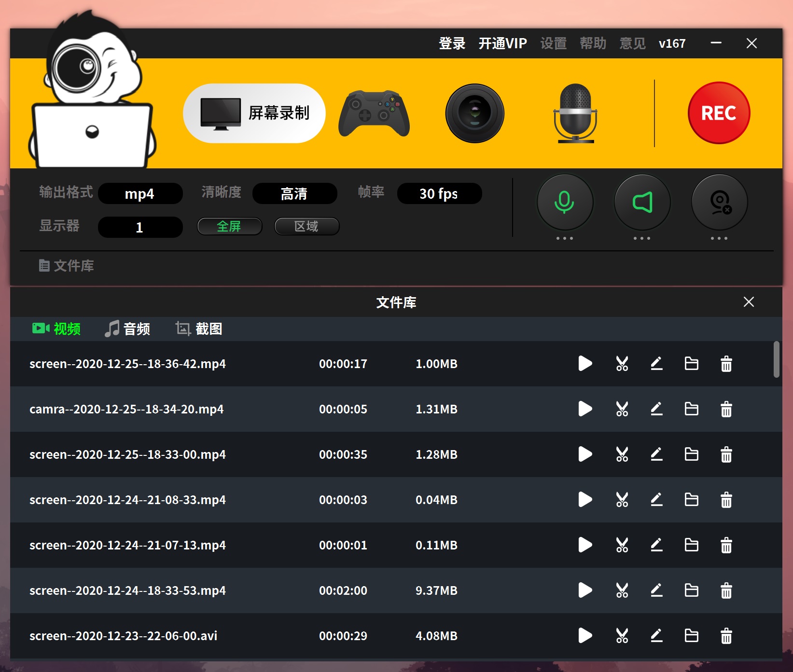Toggle the webcam overlay button

(719, 202)
